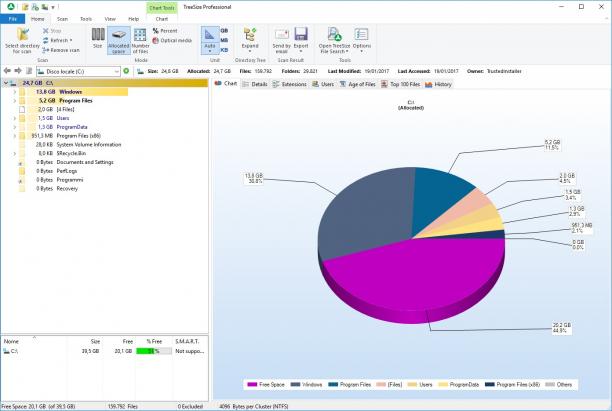This screenshot has height=411, width=612.
Task: Switch to the Tools ribbon tab
Action: [86, 19]
